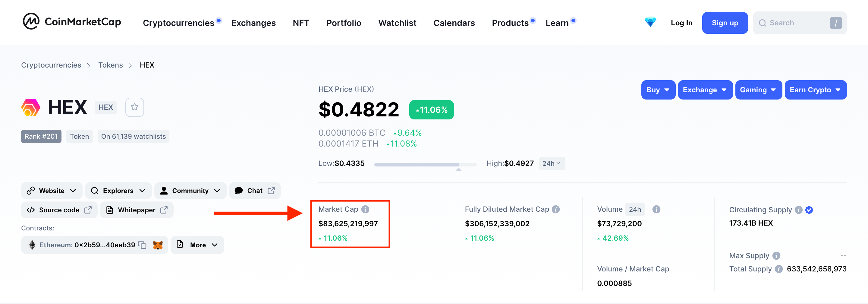Go to the Tokens breadcrumb link

[x=111, y=65]
